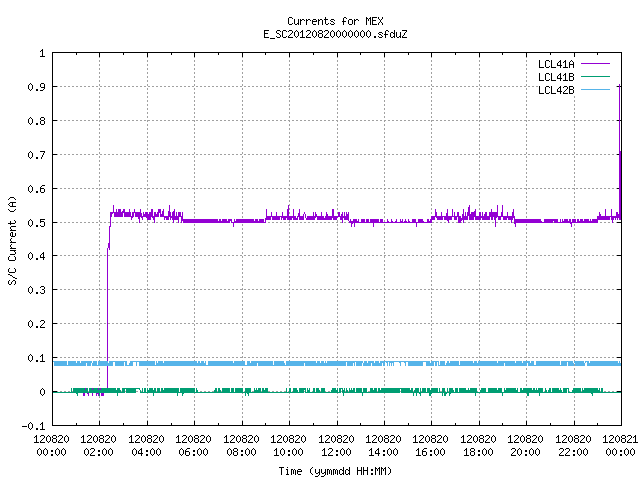Click the y-axis label 'S/C Current (A)'
The width and height of the screenshot is (640, 480).
12,240
